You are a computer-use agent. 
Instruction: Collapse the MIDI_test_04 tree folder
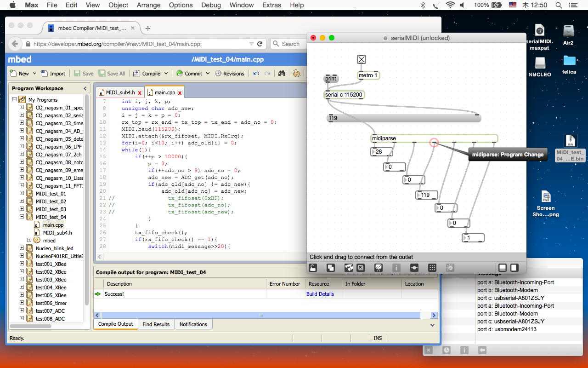[x=22, y=217]
